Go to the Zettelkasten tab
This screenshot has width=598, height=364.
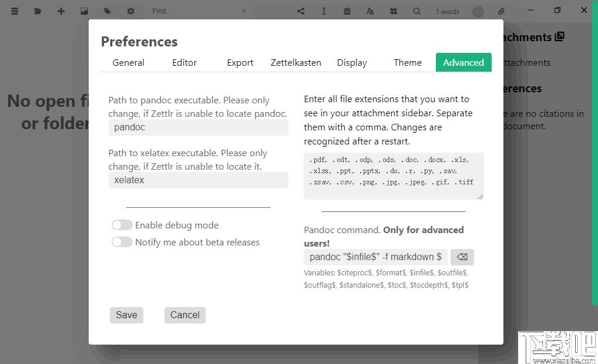[x=296, y=62]
